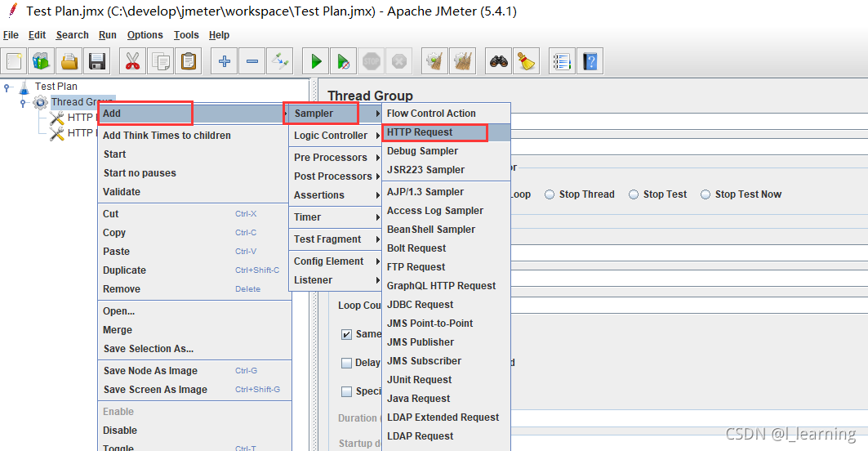This screenshot has height=451, width=868.
Task: Open the Run menu
Action: pyautogui.click(x=108, y=35)
